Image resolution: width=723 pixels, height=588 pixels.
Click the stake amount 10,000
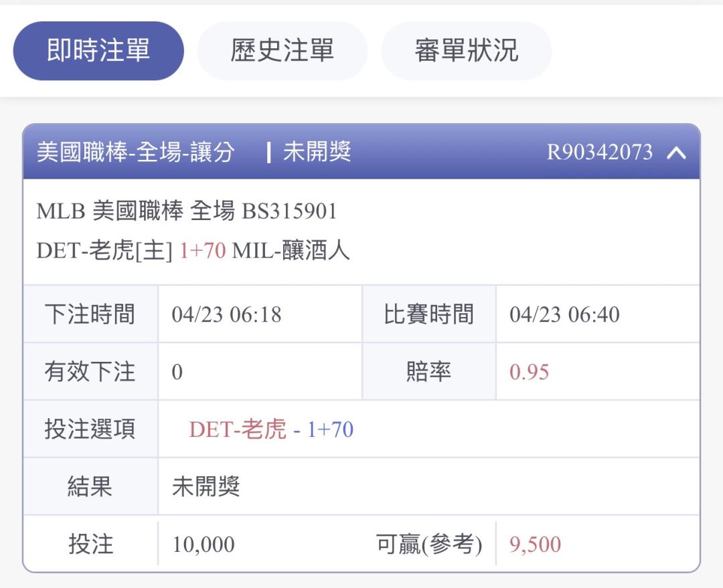point(204,545)
